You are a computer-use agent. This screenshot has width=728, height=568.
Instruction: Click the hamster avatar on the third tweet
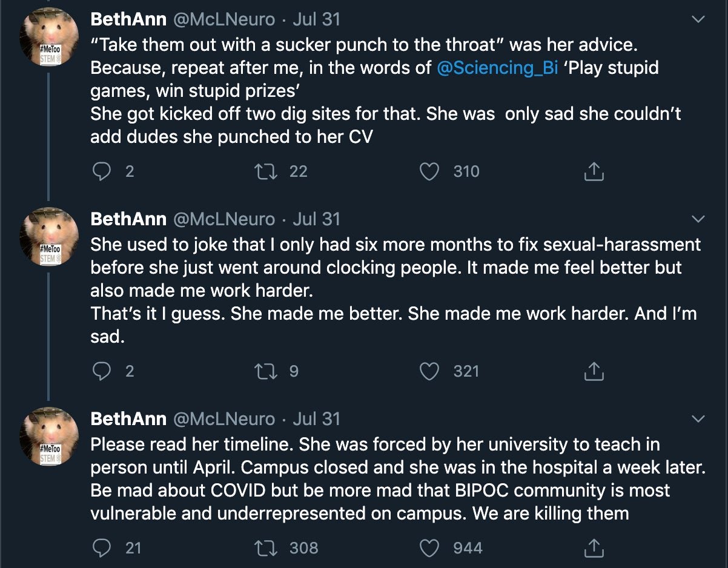[x=48, y=437]
